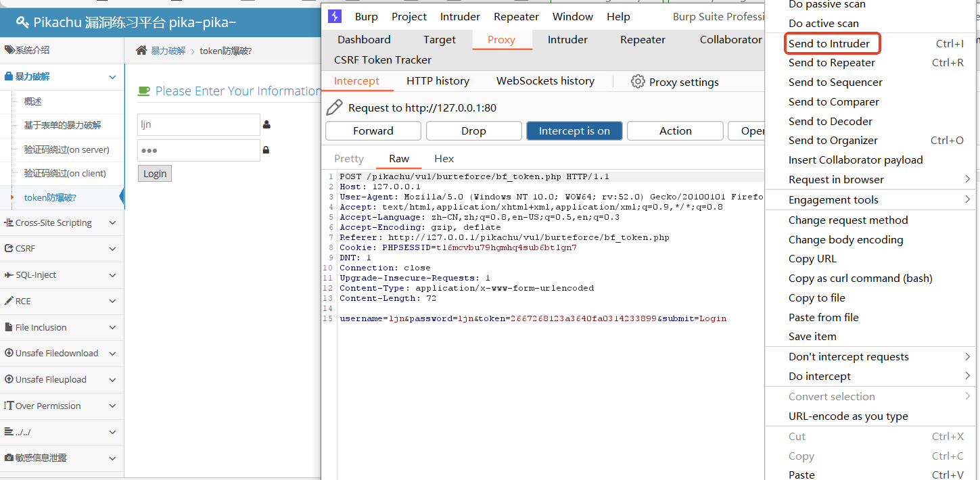980x480 pixels.
Task: Click the token value in request body
Action: click(x=583, y=318)
